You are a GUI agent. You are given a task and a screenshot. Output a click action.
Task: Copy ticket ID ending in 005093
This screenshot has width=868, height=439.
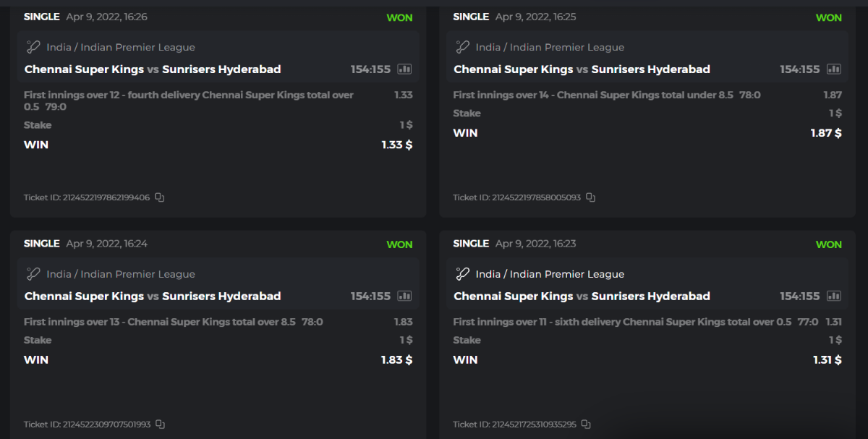click(x=590, y=197)
